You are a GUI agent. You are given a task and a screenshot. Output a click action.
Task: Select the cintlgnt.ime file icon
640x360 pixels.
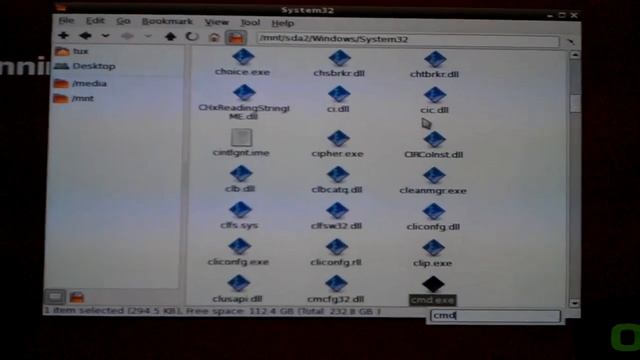[x=241, y=138]
